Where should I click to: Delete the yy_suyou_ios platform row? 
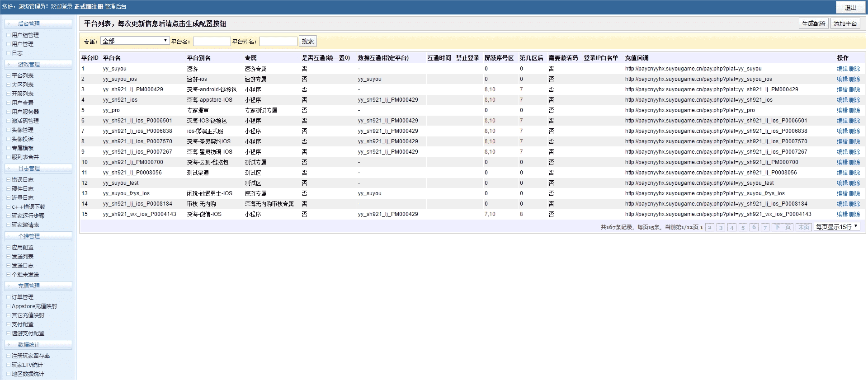point(854,79)
